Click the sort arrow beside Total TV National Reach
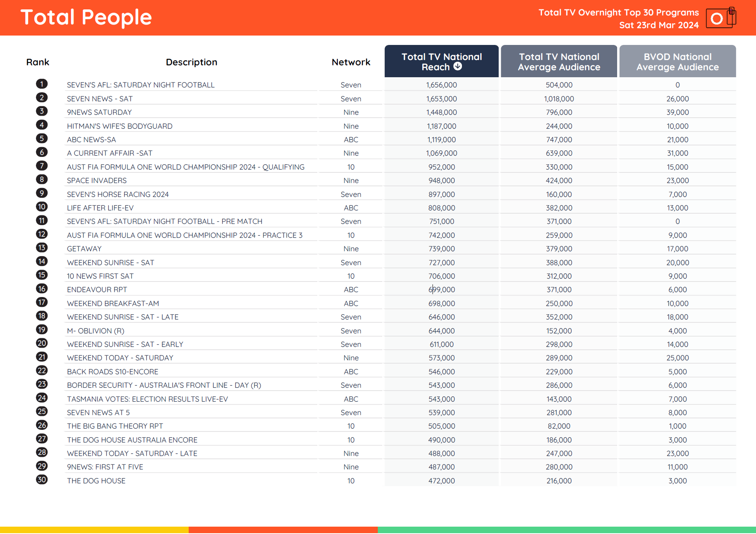The height and width of the screenshot is (534, 756). 458,67
